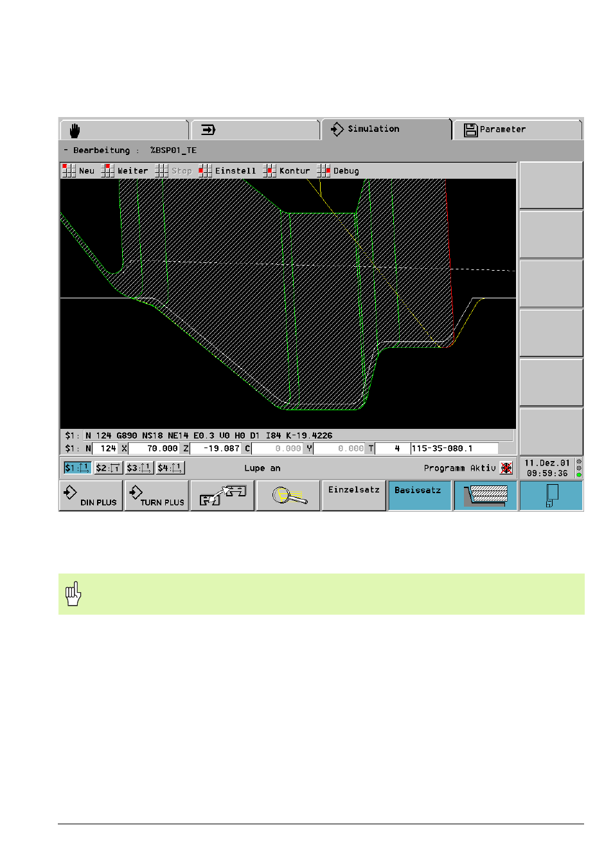The image size is (613, 868).
Task: Select slide $4 indicator
Action: coord(170,468)
